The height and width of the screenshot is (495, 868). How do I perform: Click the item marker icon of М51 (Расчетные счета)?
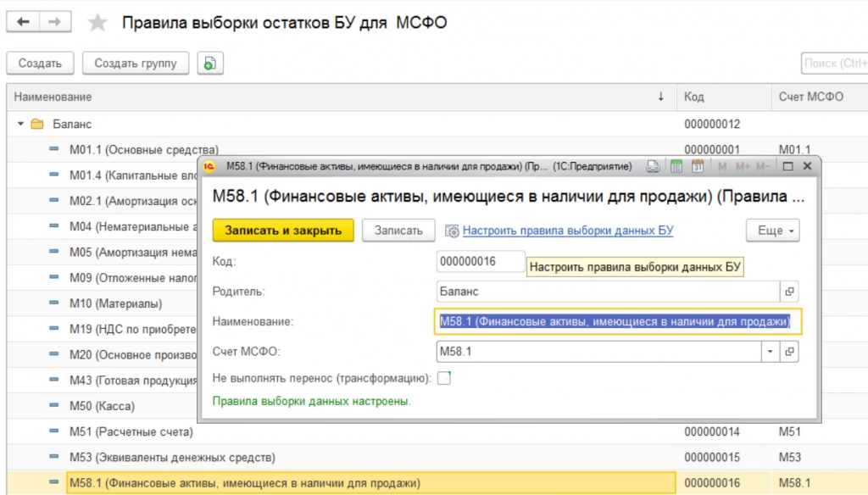pyautogui.click(x=53, y=431)
